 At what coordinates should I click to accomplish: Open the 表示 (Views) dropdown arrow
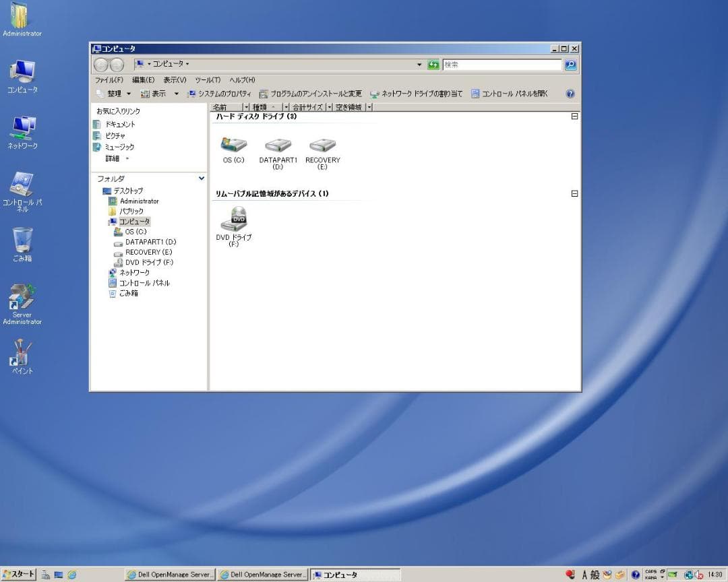tap(176, 93)
